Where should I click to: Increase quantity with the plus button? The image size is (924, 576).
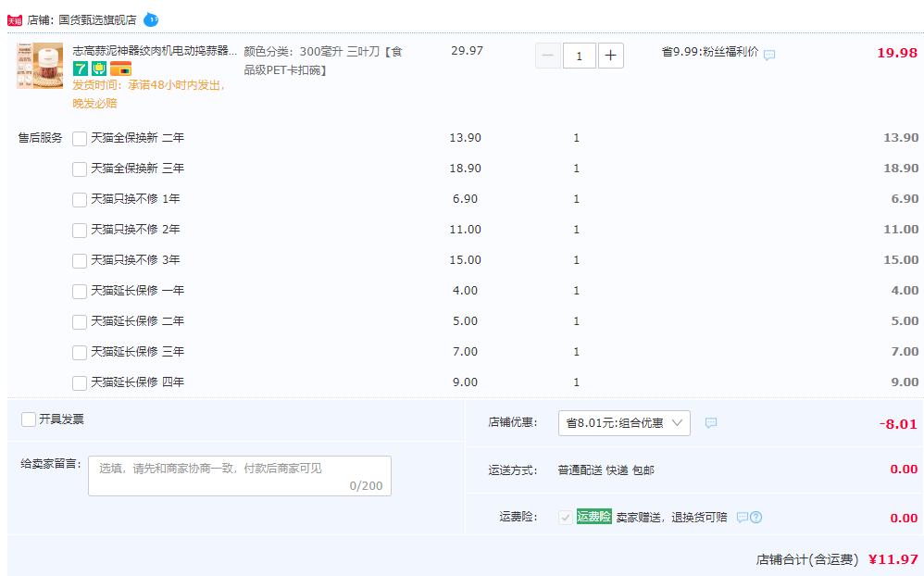click(x=610, y=56)
